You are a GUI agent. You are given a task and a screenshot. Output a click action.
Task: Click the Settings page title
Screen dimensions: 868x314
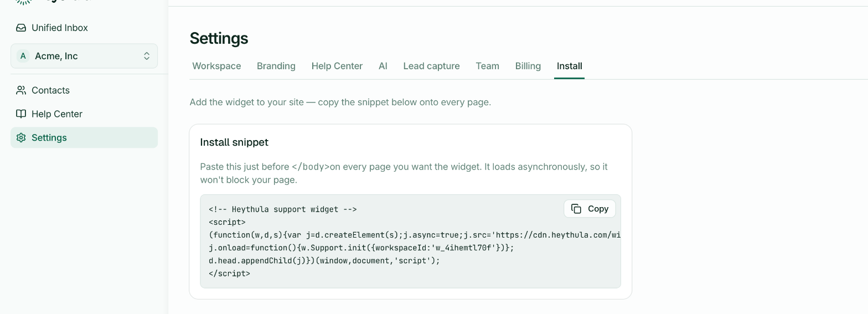(x=219, y=38)
